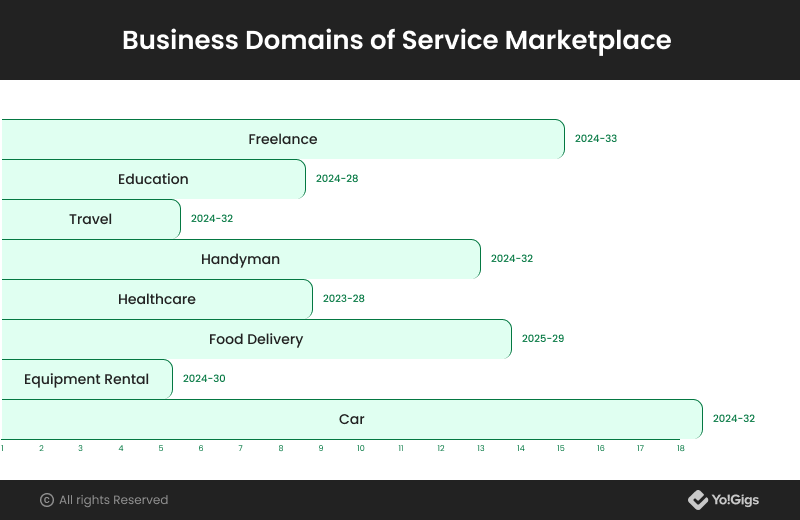Click the 2023-28 label beside Healthcare
Image resolution: width=800 pixels, height=520 pixels.
tap(343, 299)
